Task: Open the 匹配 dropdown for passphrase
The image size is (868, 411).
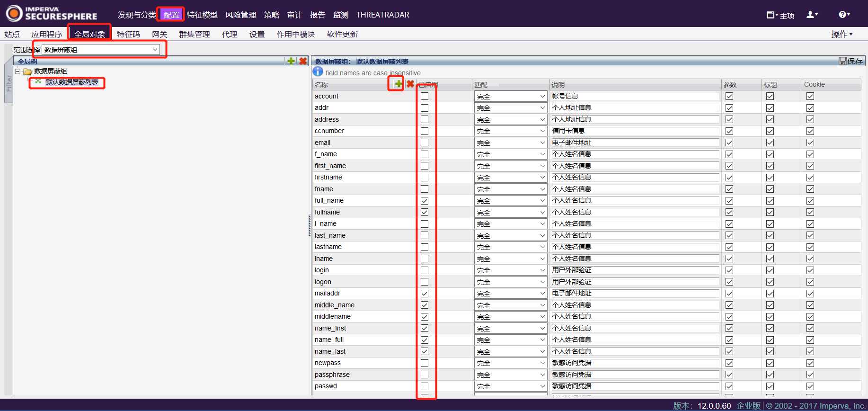Action: (511, 375)
